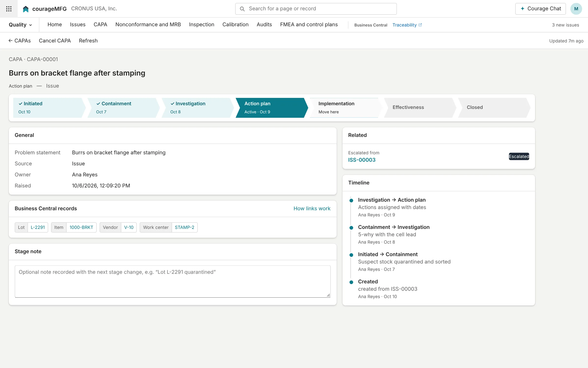The height and width of the screenshot is (368, 588).
Task: Go back via the CAPAs arrow
Action: coord(20,41)
